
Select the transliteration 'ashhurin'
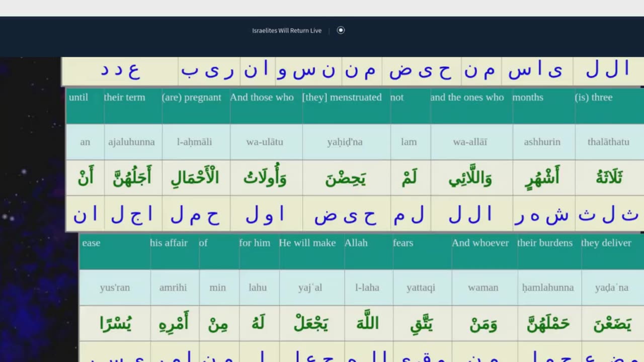pos(542,142)
